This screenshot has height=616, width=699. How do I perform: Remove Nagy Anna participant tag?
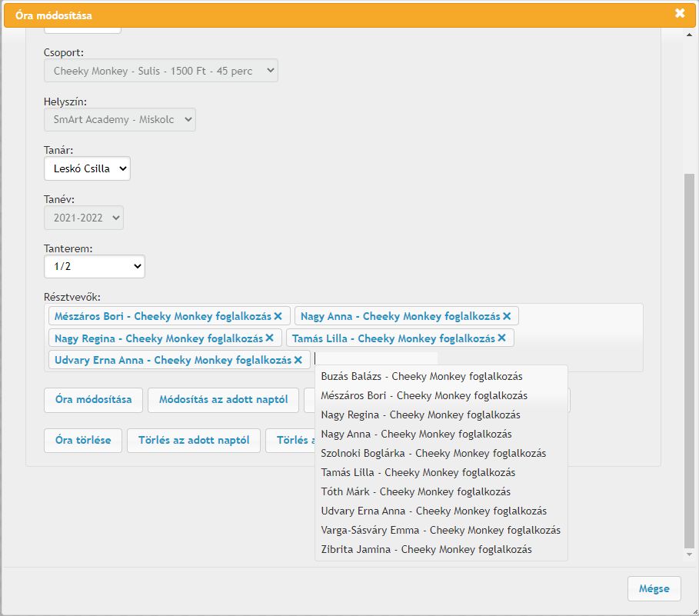(507, 316)
